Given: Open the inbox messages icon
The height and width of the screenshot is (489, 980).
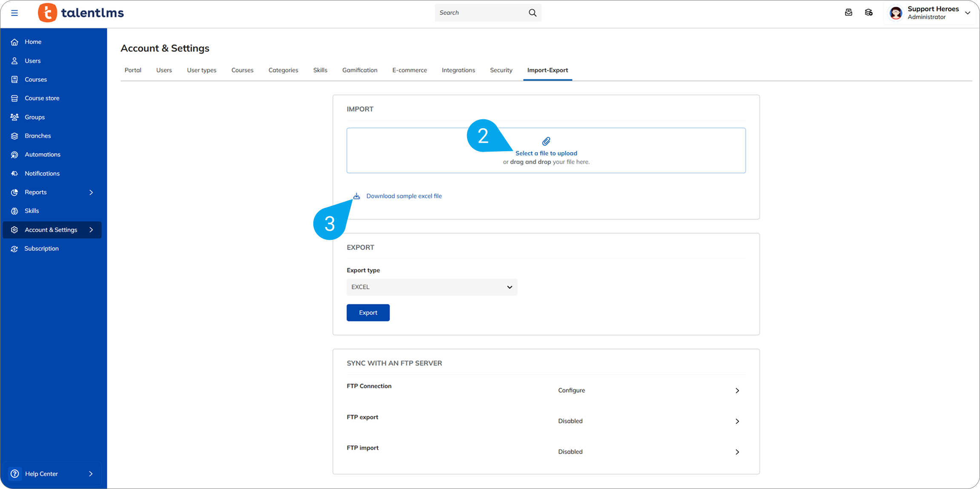Looking at the screenshot, I should click(848, 12).
